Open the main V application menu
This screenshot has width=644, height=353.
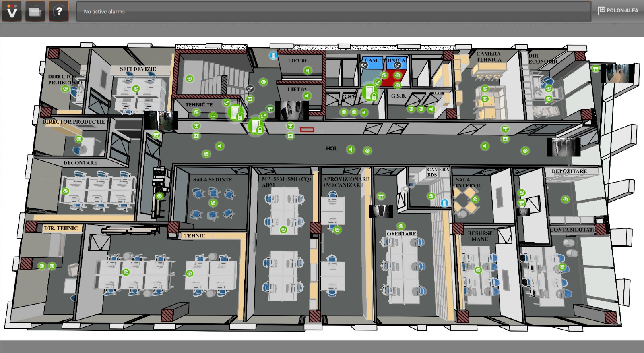(12, 11)
